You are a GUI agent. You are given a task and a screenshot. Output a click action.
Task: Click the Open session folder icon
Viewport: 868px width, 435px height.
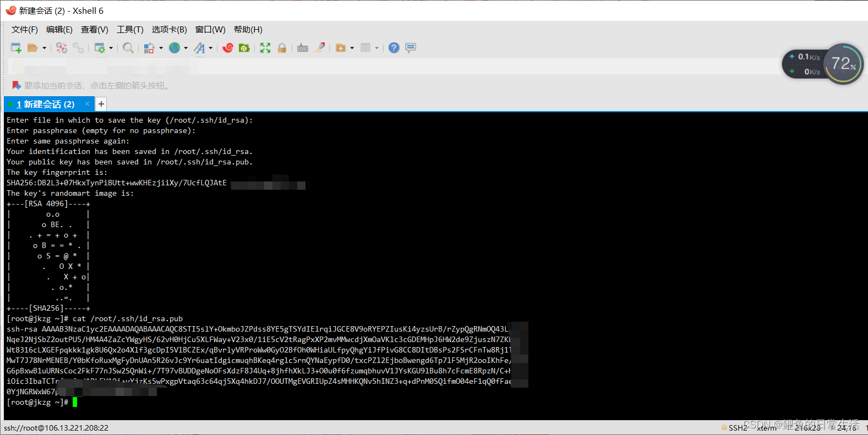(x=32, y=48)
